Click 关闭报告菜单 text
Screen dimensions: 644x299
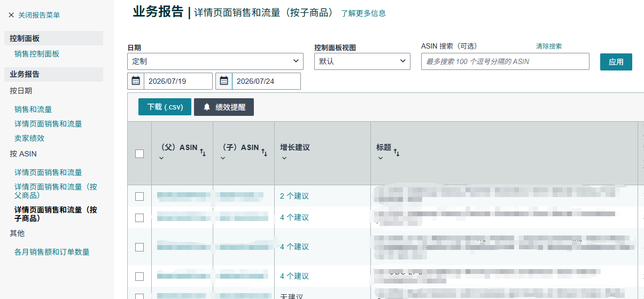[x=39, y=15]
